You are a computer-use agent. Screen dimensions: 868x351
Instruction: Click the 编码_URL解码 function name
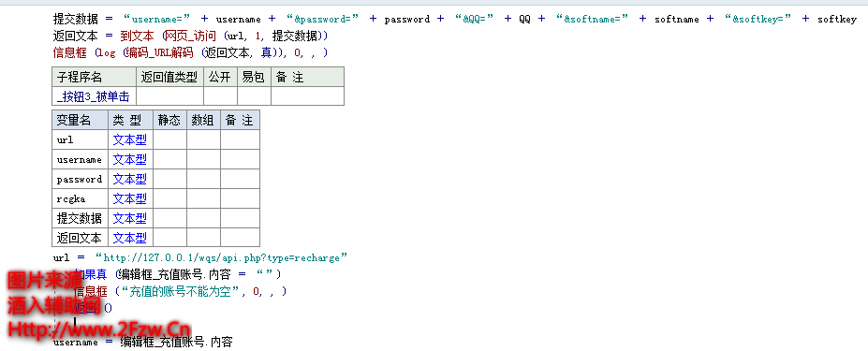pyautogui.click(x=160, y=53)
